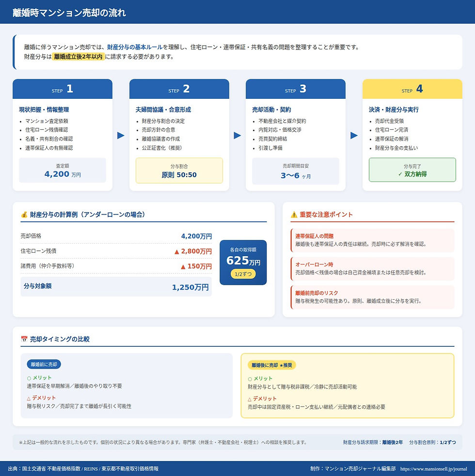Click the green circle icon next to メリット under 離婚後に売却
The image size is (475, 476).
click(x=250, y=379)
